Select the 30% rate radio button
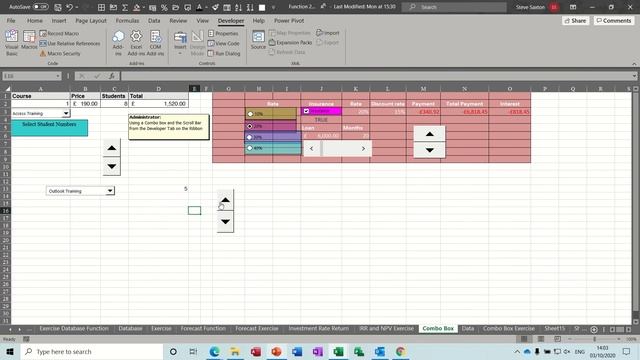Viewport: 640px width, 360px height. (x=249, y=137)
